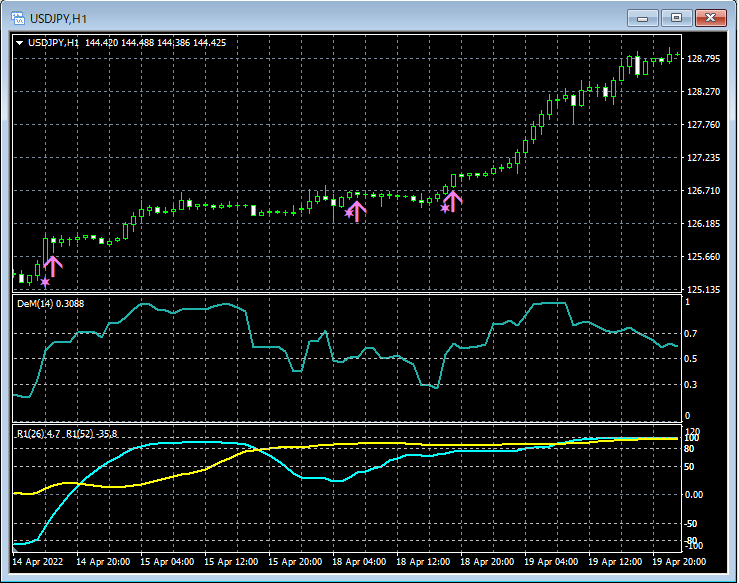Select the pink star under the leftmost arrow

point(45,283)
